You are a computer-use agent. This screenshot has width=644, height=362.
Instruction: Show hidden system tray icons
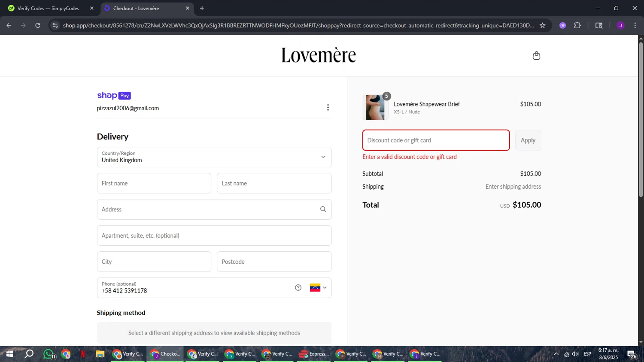coord(556,354)
